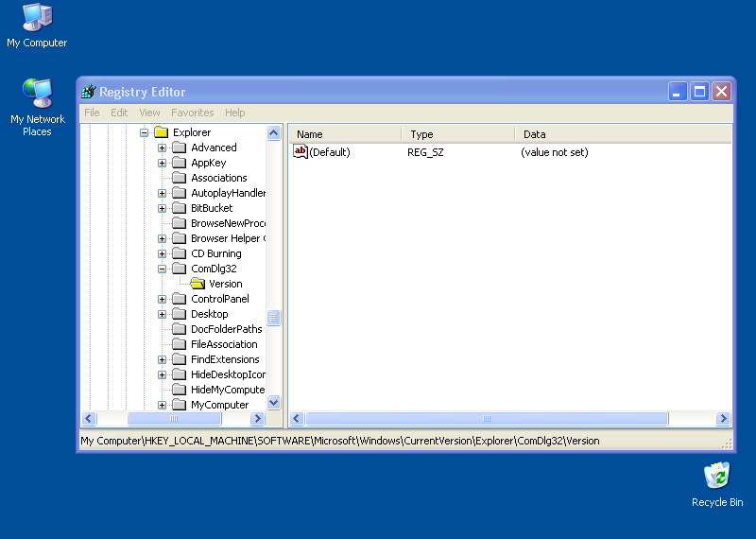The width and height of the screenshot is (756, 539).
Task: Collapse the Explorer key
Action: point(144,132)
